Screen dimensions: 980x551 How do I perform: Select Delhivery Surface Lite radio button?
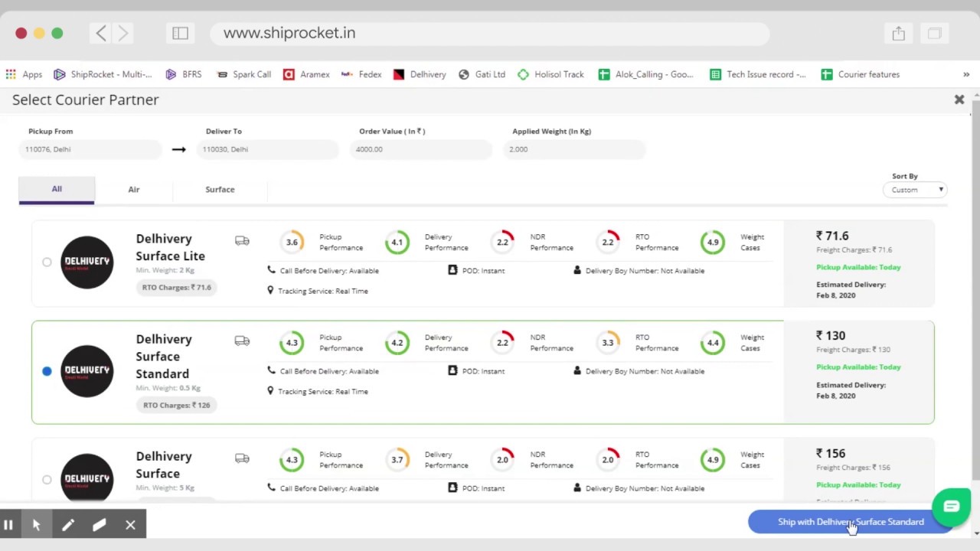coord(47,262)
